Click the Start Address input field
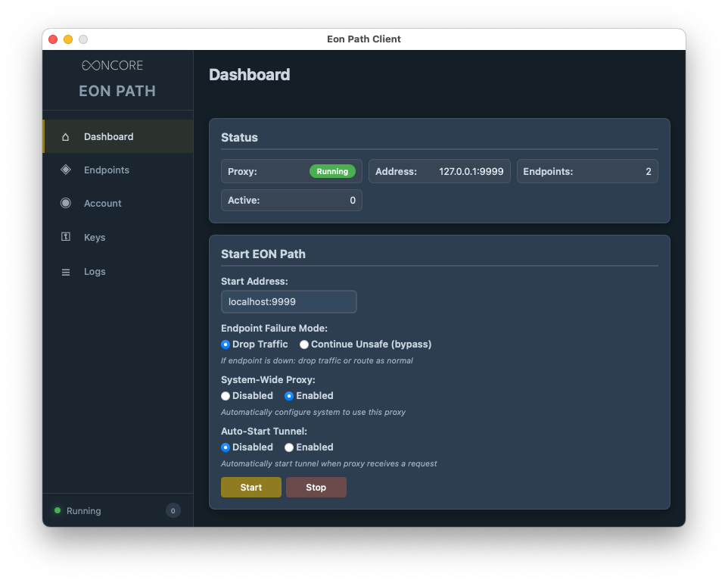Screen dimensions: 728x583 click(288, 301)
